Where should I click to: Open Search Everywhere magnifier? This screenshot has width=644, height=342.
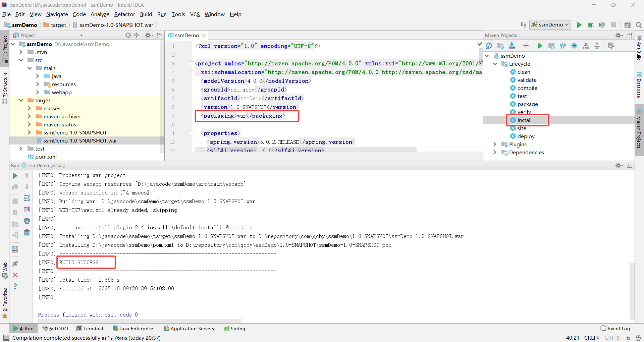point(639,25)
